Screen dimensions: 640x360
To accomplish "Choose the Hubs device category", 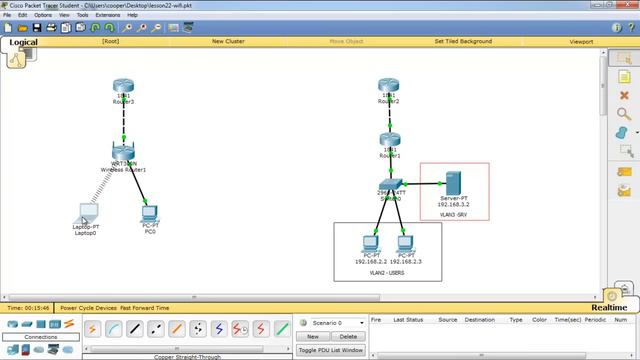I will 41,324.
